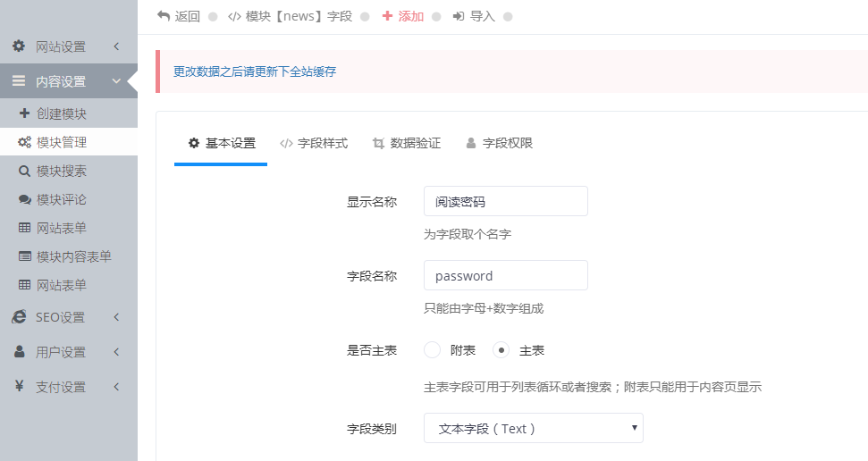Open 模块管理 in the sidebar
The image size is (868, 461).
tap(69, 142)
